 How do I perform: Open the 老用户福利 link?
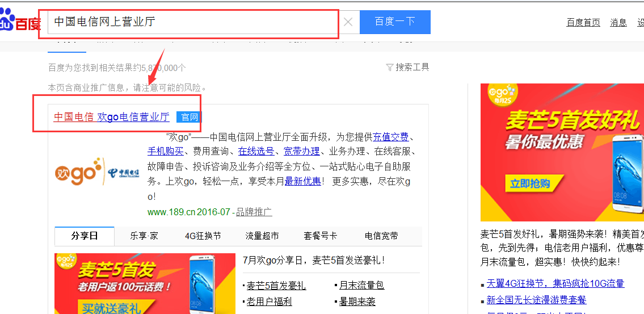pyautogui.click(x=269, y=302)
